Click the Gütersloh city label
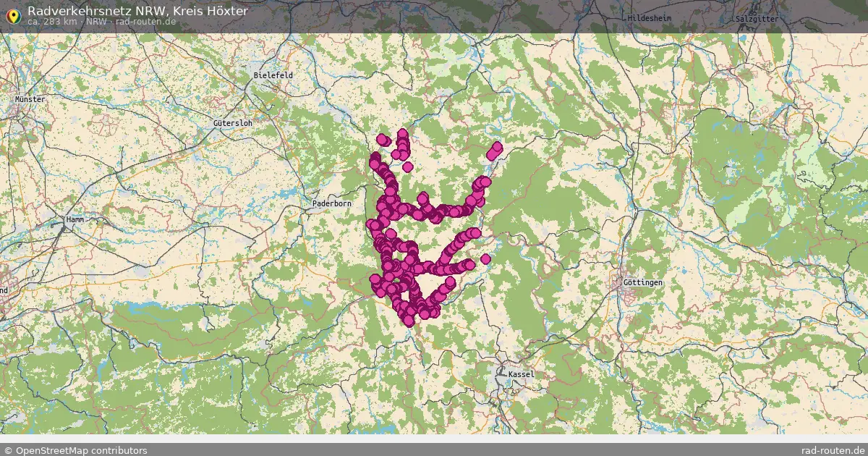The width and height of the screenshot is (868, 456). click(x=232, y=124)
